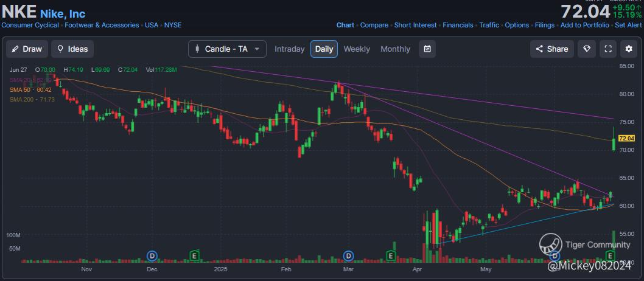Click the Set Alert link
Viewport: 644px width, 281px height.
[628, 25]
